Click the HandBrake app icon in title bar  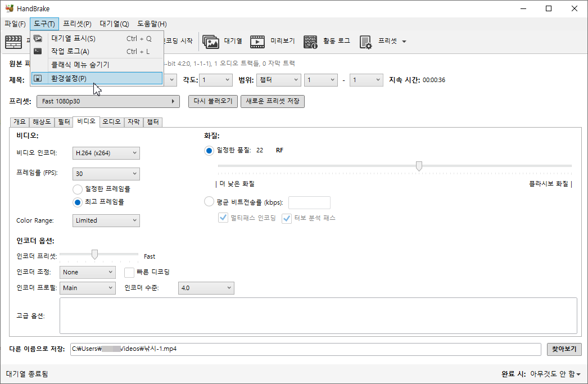pos(9,8)
